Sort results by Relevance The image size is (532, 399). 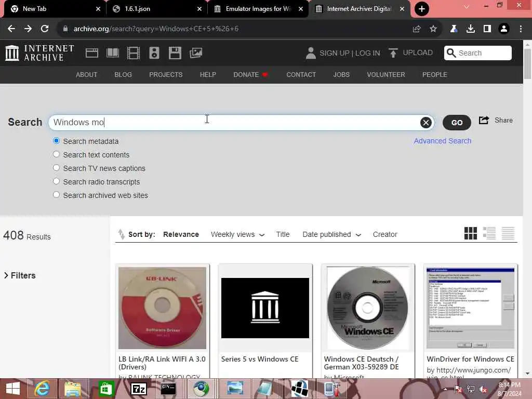coord(181,234)
